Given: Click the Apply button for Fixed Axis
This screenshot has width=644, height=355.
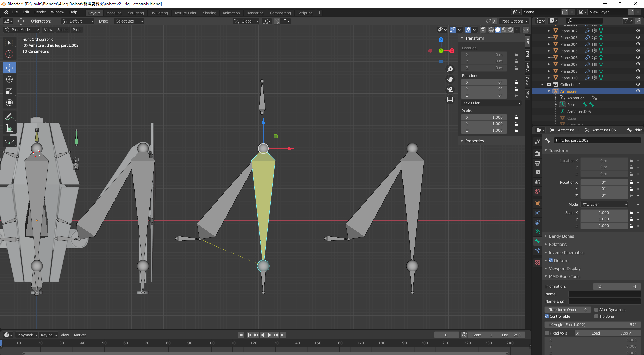Looking at the screenshot, I should coord(626,333).
